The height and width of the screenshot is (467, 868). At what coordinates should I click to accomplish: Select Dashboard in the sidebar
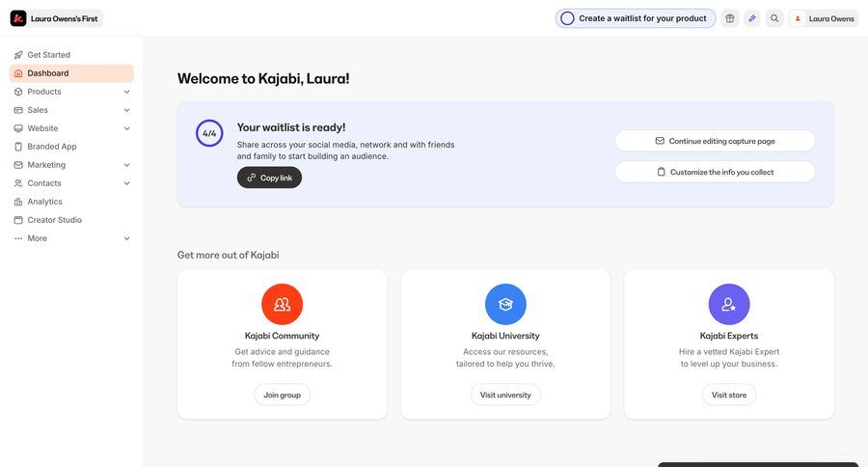click(71, 73)
